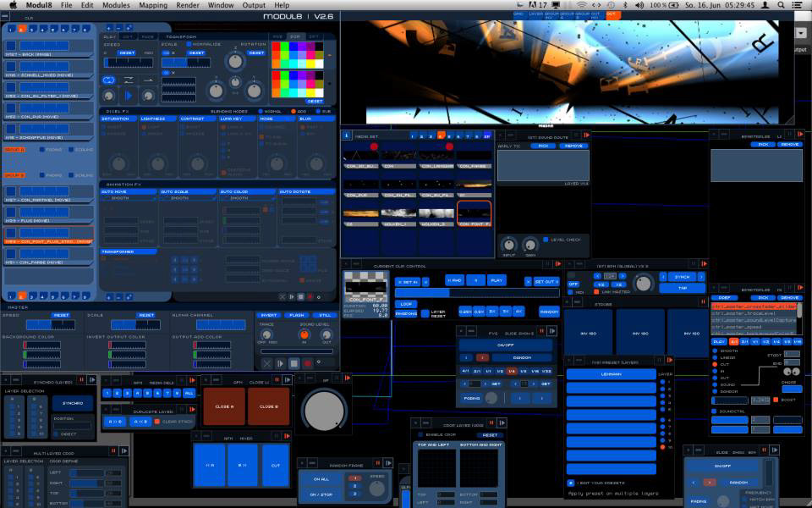Select the one-shot playback mode icon
The image size is (812, 508).
148,80
